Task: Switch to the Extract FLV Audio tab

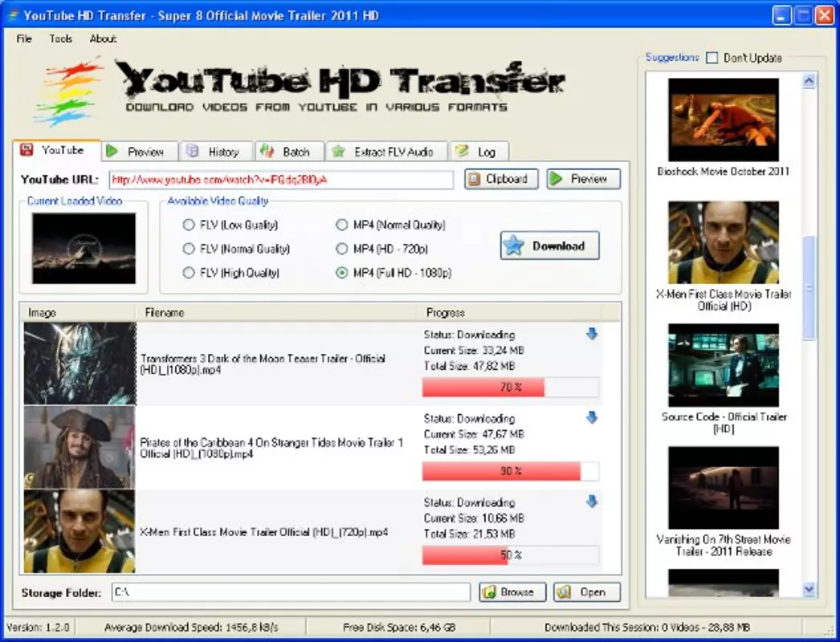Action: [x=386, y=152]
